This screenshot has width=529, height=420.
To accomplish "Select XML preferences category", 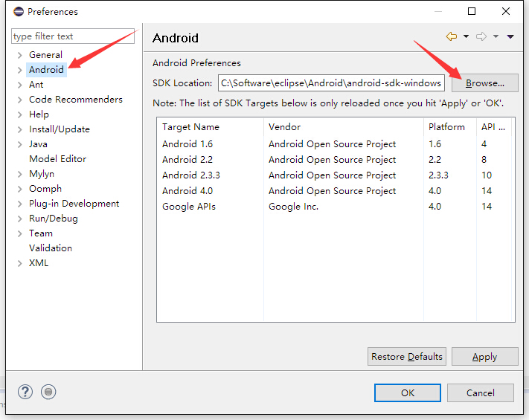I will coord(39,262).
